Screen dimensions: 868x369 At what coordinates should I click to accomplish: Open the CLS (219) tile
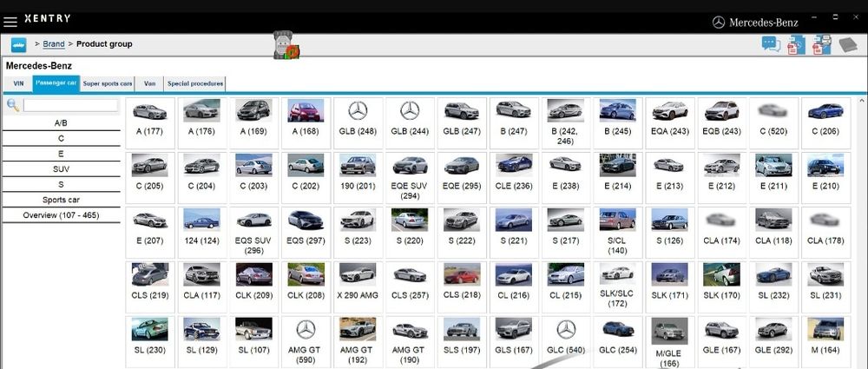point(149,287)
